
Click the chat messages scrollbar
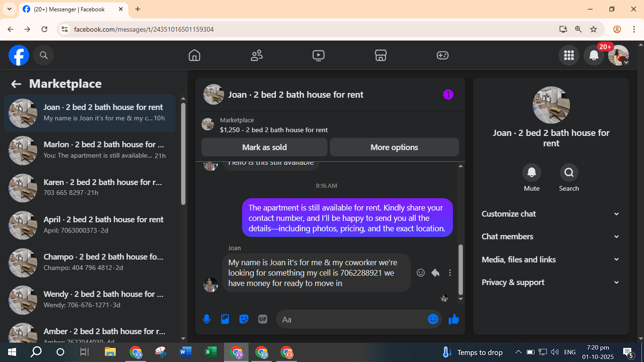point(461,269)
